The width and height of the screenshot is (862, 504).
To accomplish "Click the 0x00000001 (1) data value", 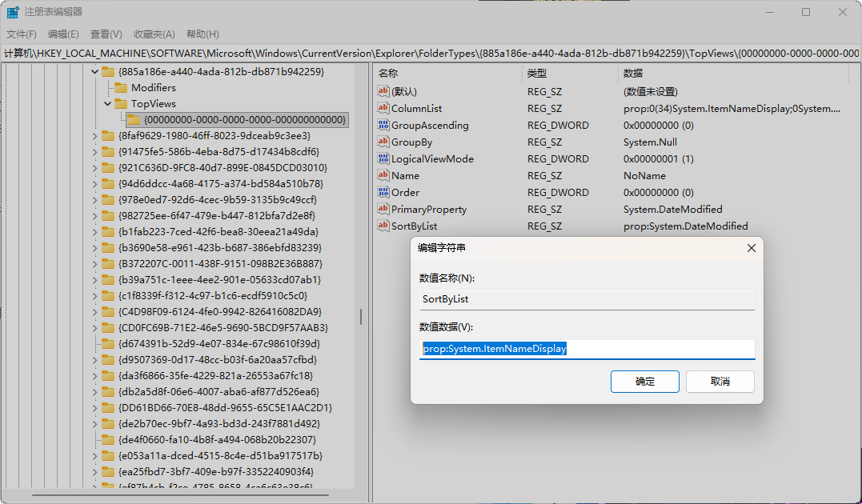I will coord(659,159).
